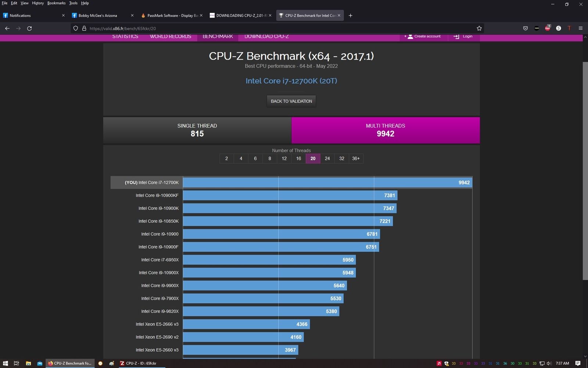The width and height of the screenshot is (588, 368).
Task: Open the Mail app in taskbar
Action: pos(40,363)
